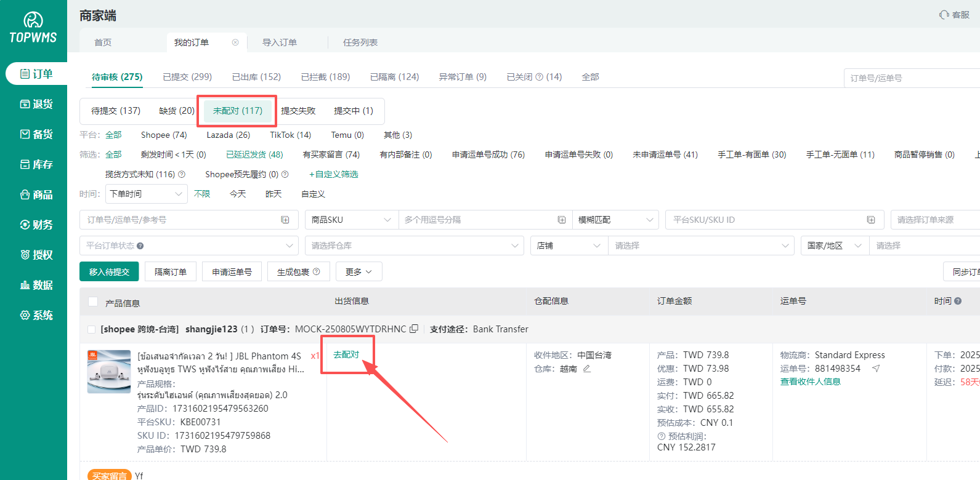The image size is (980, 480).
Task: Click the 去配对 link
Action: pyautogui.click(x=346, y=354)
